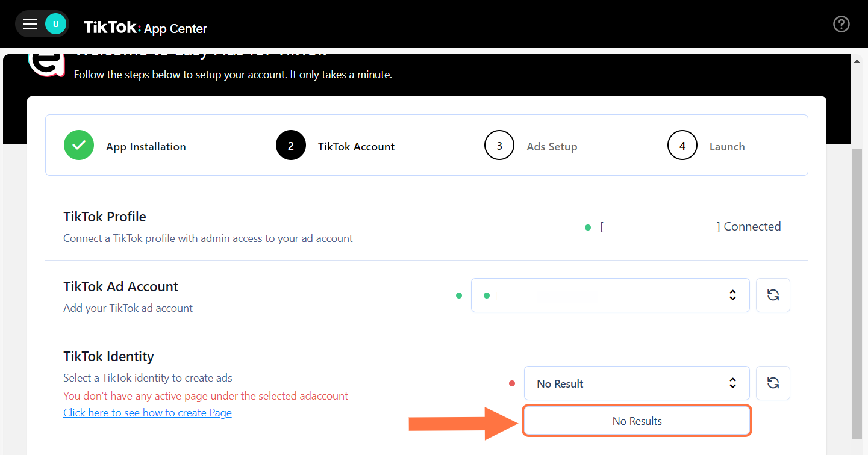
Task: Click the scrollbar up arrow
Action: point(857,61)
